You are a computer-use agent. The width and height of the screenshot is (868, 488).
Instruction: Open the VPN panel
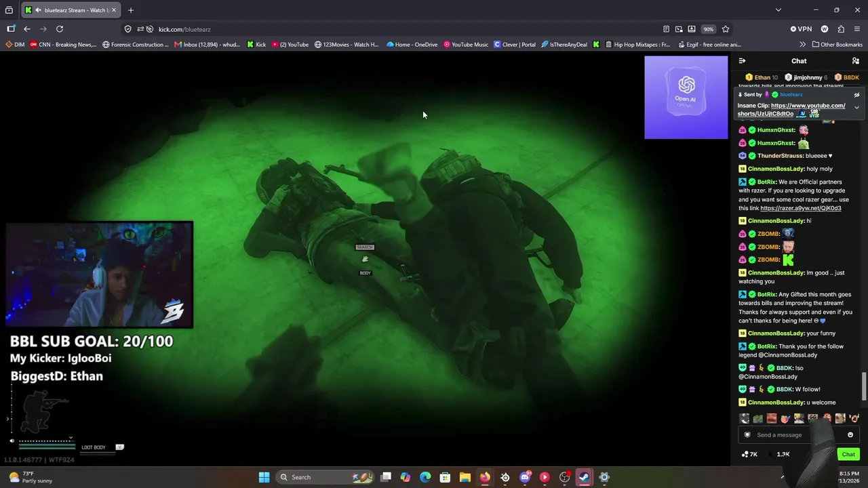pos(801,29)
